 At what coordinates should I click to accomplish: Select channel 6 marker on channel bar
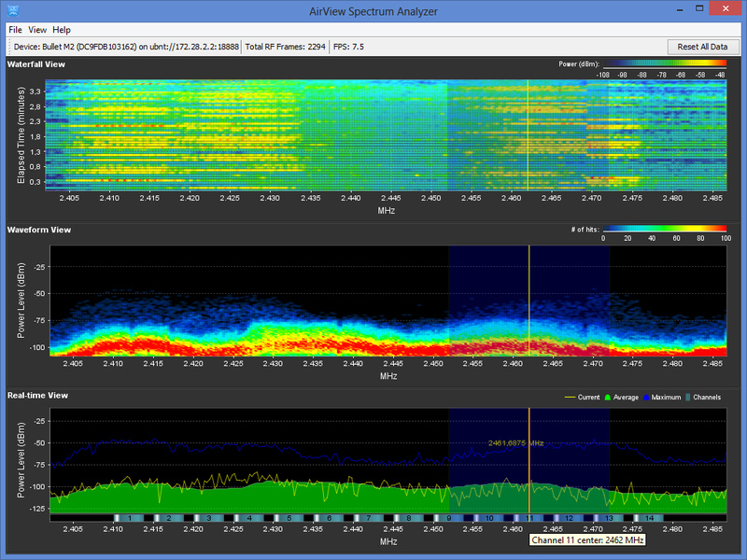tap(329, 517)
